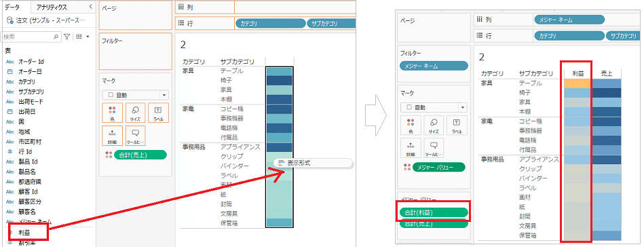Select メジャー バリュー pill in right Marks card
Image resolution: width=644 pixels, height=247 pixels.
pos(438,168)
